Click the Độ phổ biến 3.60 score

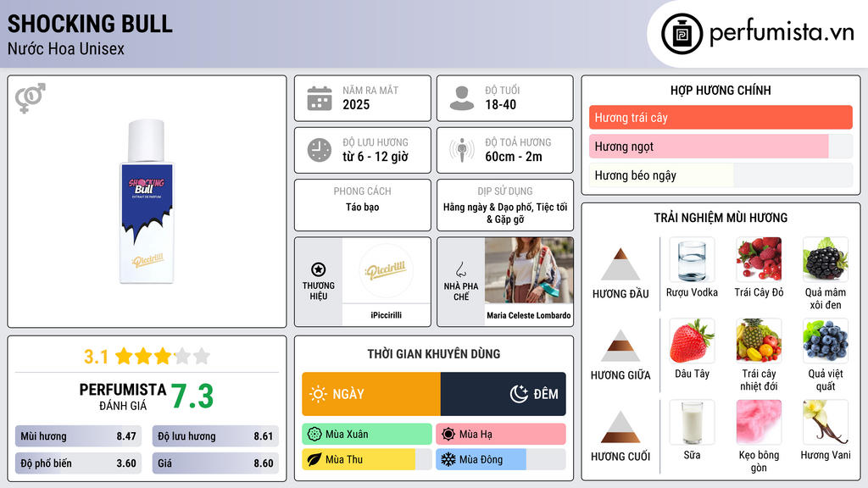click(79, 463)
